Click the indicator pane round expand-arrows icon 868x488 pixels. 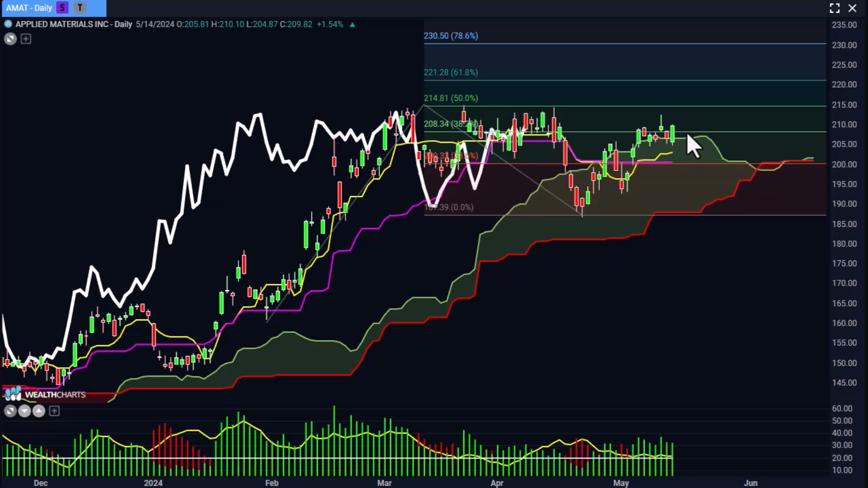pyautogui.click(x=10, y=411)
